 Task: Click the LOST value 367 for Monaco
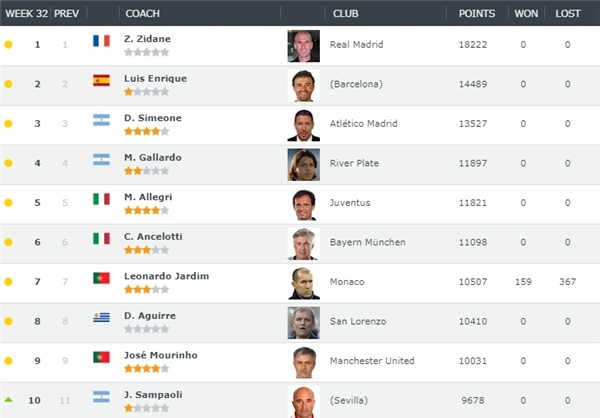[x=567, y=282]
